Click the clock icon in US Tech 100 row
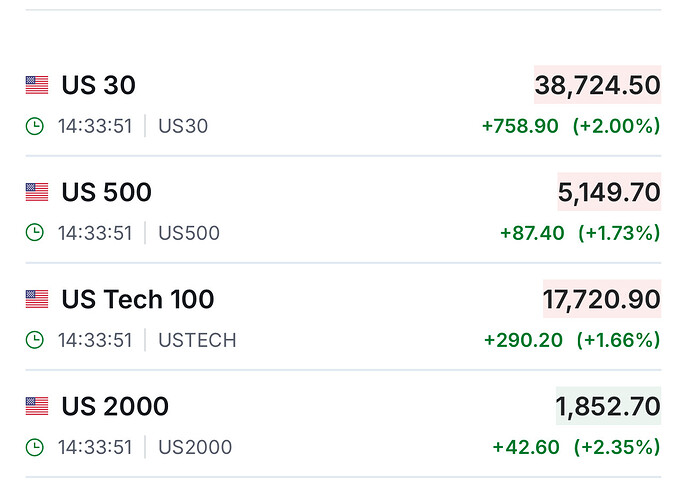The width and height of the screenshot is (687, 500). coord(35,340)
